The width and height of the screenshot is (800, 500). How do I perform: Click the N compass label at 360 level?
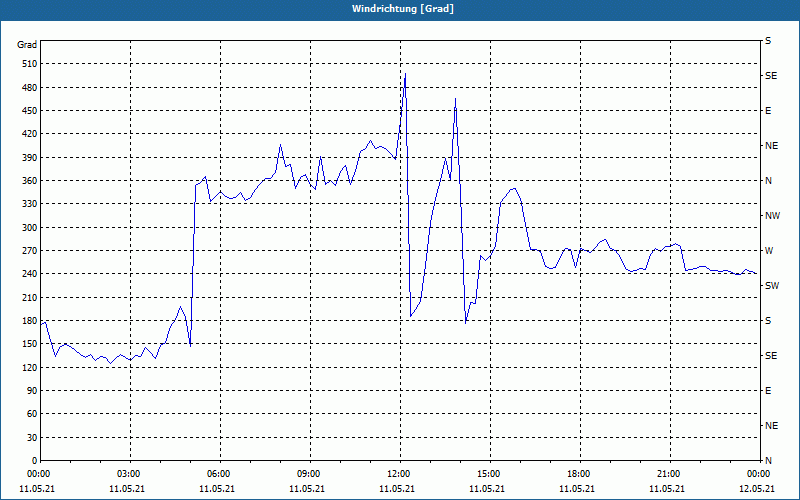pyautogui.click(x=768, y=181)
